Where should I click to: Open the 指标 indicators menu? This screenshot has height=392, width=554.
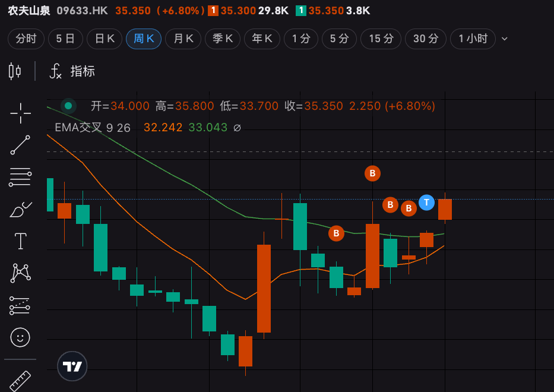click(72, 71)
